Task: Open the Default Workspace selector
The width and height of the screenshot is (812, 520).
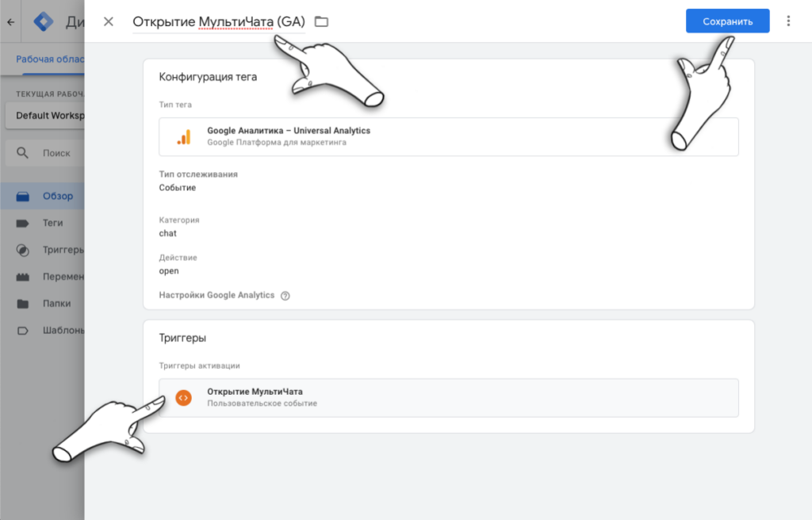Action: 49,116
